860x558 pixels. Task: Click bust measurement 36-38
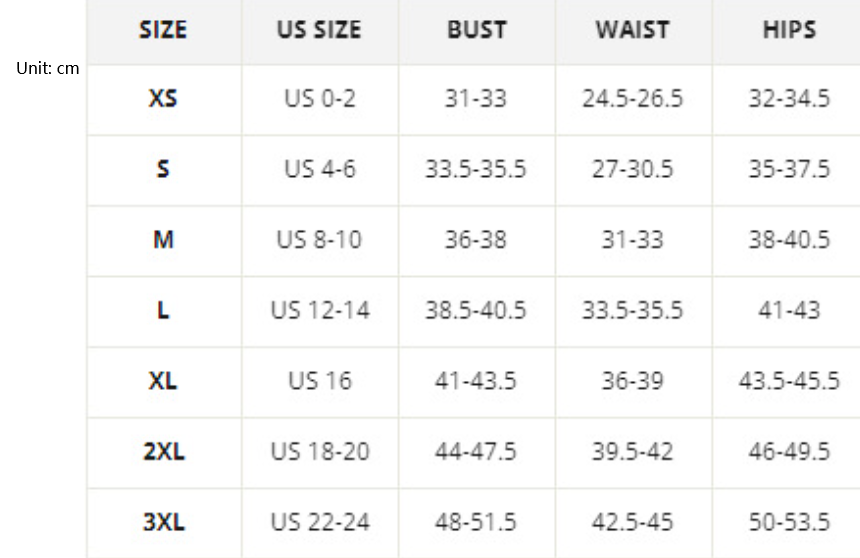click(476, 240)
